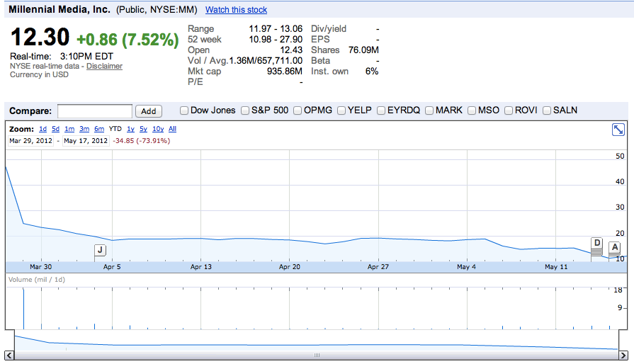634x364 pixels.
Task: Show All time range on chart
Action: (172, 129)
